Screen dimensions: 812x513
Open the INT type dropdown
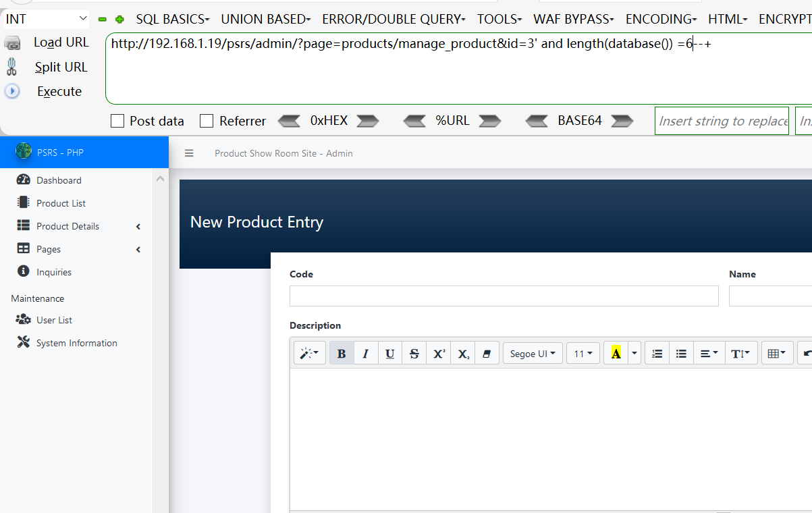point(46,19)
